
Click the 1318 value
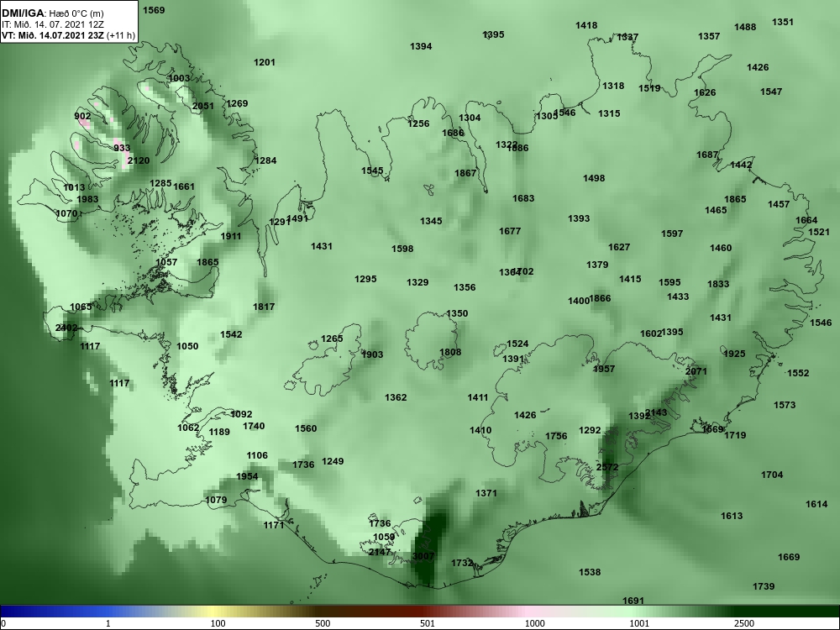(x=613, y=86)
